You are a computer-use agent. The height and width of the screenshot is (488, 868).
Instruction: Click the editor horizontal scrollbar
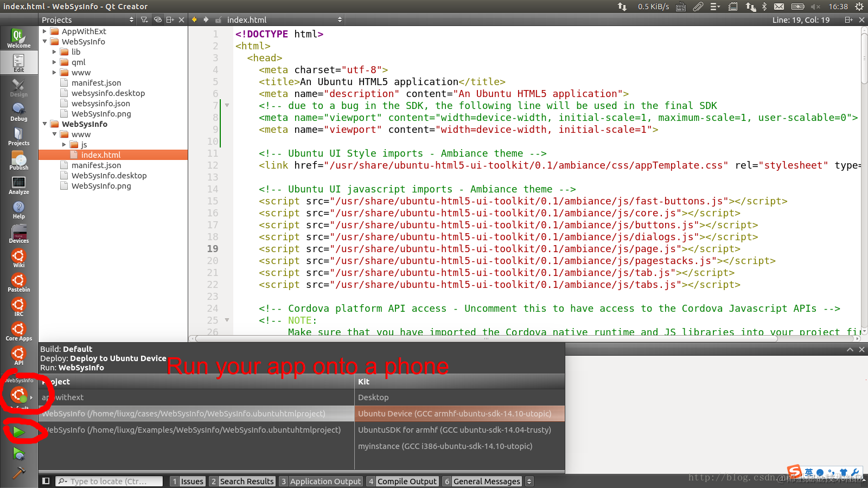pyautogui.click(x=487, y=338)
